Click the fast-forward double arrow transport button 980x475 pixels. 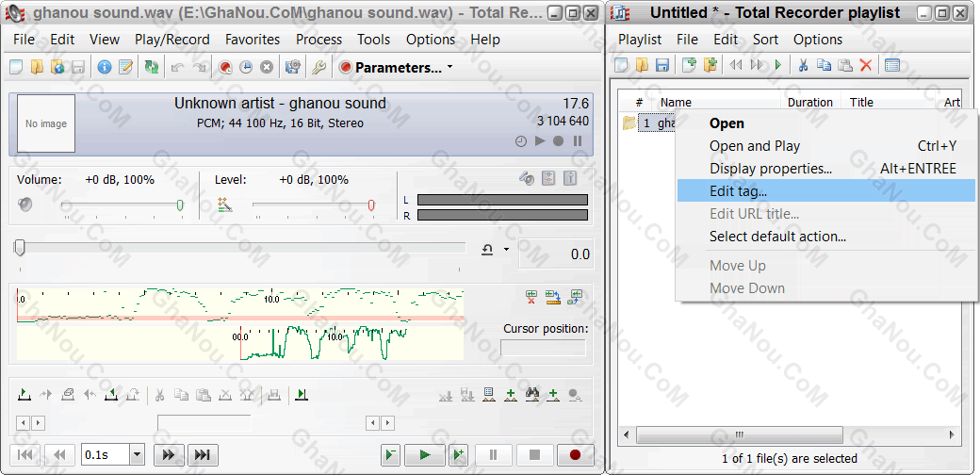point(169,455)
